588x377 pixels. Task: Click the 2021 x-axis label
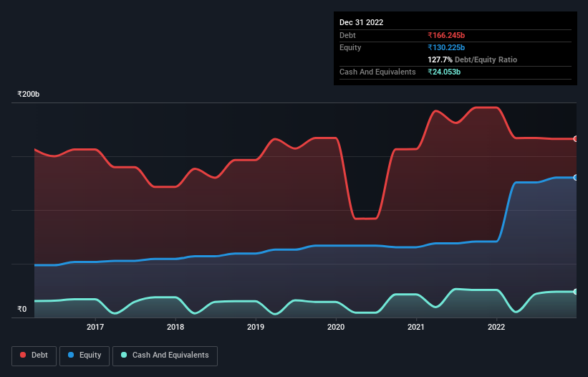pyautogui.click(x=416, y=327)
